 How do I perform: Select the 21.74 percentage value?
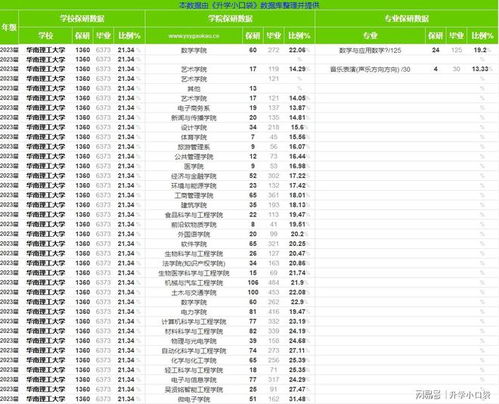click(x=297, y=273)
